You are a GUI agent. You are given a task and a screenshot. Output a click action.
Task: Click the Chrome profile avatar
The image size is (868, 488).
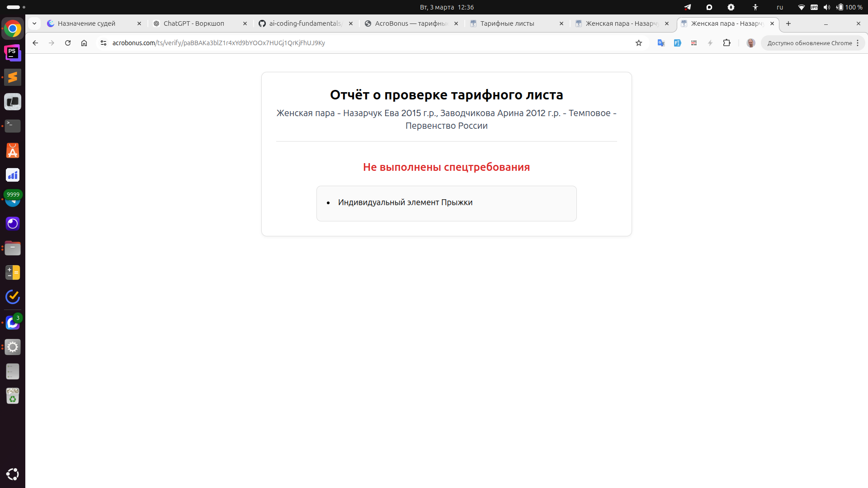751,43
